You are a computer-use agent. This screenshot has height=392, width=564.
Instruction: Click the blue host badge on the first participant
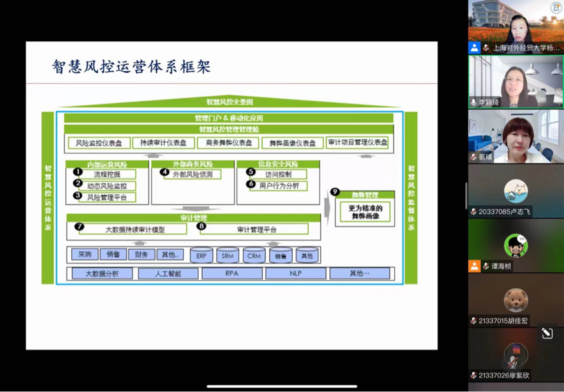coord(474,48)
